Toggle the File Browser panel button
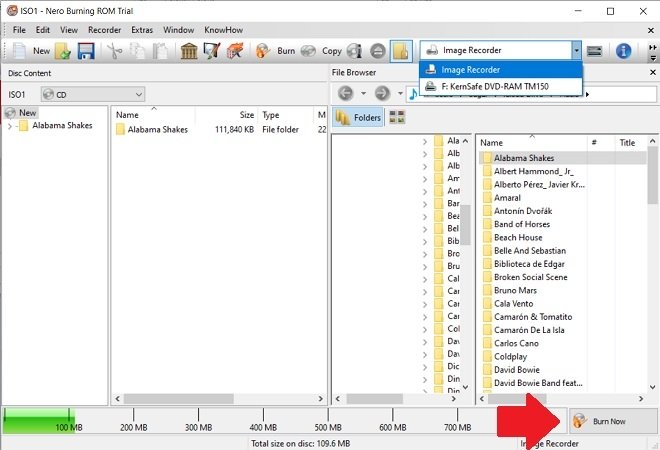The image size is (660, 450). click(x=401, y=51)
